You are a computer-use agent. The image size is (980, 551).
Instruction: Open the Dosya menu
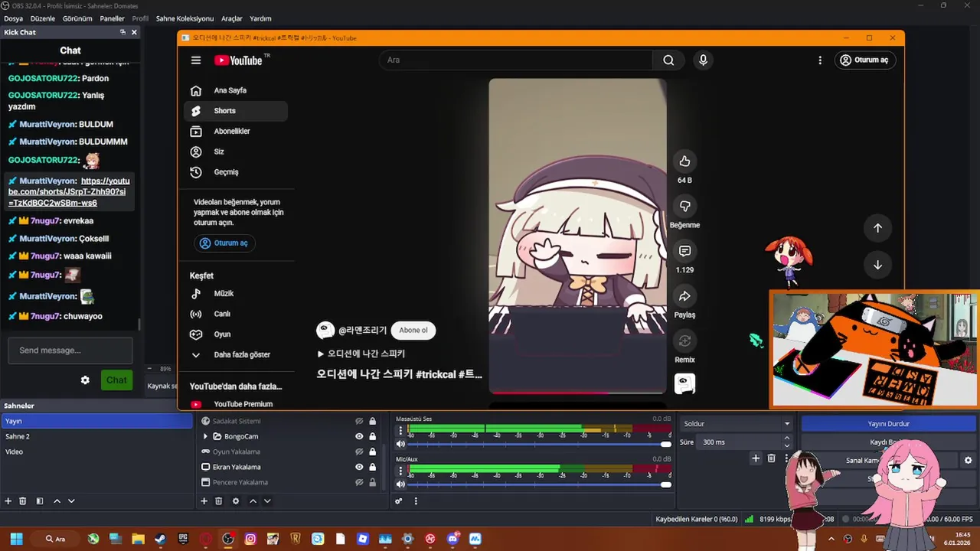click(x=13, y=18)
